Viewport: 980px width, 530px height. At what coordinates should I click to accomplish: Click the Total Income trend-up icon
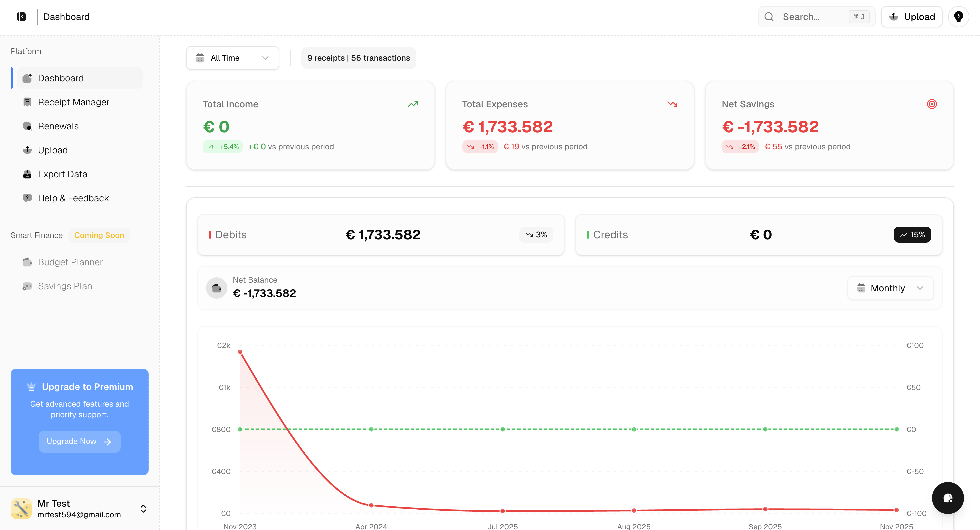tap(413, 104)
